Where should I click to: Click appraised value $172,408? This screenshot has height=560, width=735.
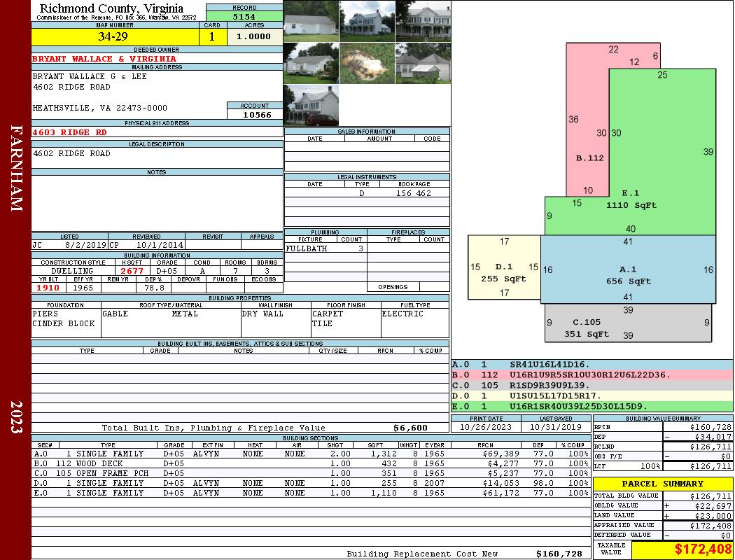tap(710, 526)
